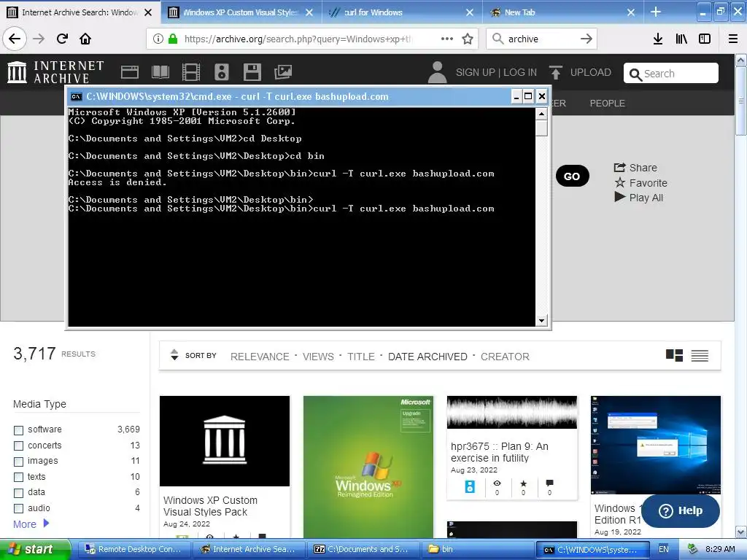Open the Help chat button

681,510
